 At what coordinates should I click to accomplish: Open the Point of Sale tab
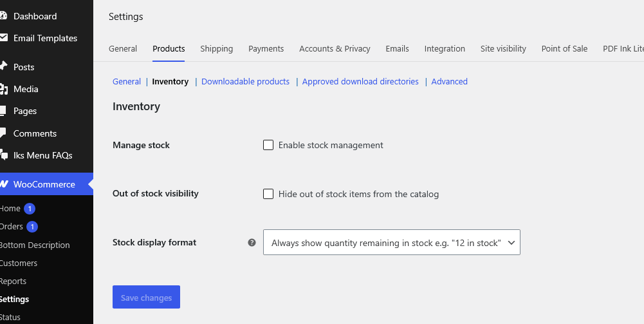[564, 48]
